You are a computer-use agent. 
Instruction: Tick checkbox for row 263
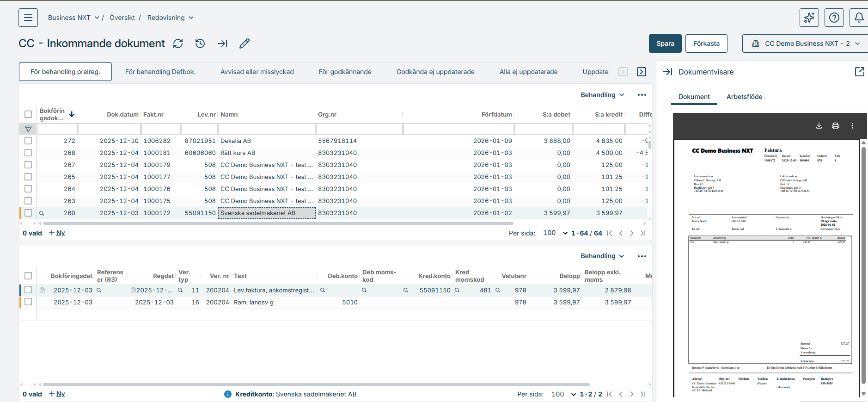[28, 201]
